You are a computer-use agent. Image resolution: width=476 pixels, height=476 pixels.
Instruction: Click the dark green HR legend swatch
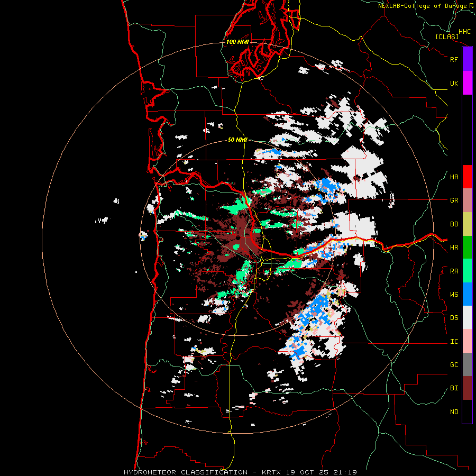coord(467,248)
